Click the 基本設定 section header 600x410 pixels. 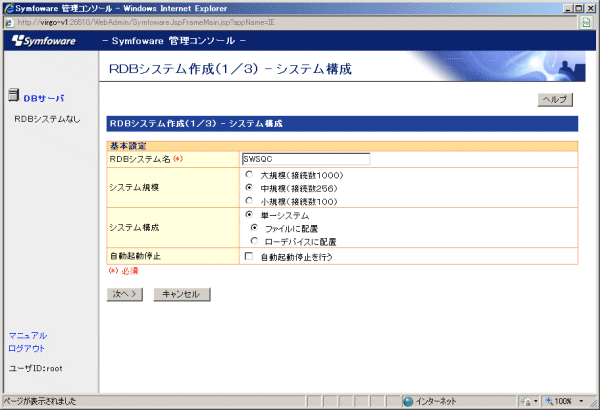[x=342, y=146]
